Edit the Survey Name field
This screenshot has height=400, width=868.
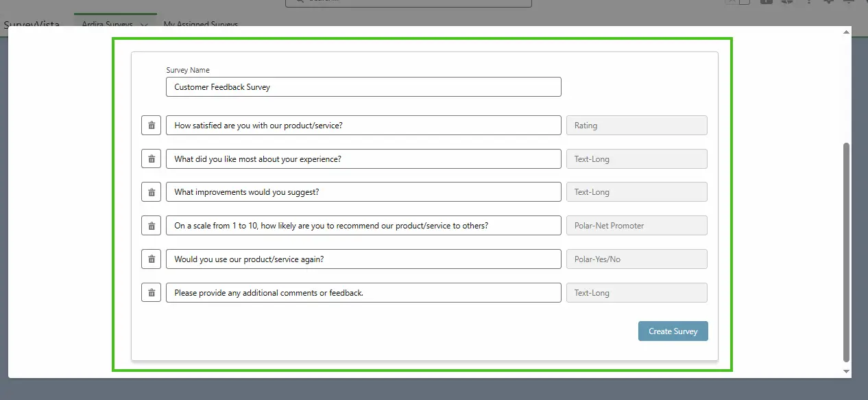[363, 87]
